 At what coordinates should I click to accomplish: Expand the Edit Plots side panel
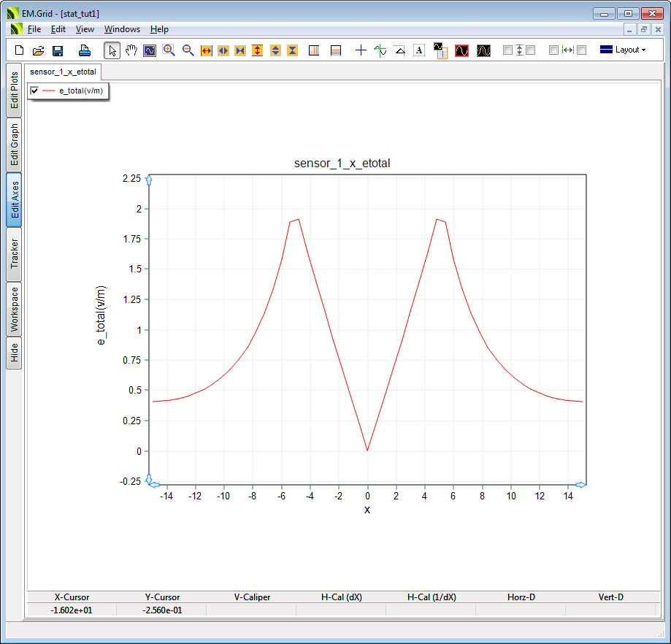click(15, 91)
